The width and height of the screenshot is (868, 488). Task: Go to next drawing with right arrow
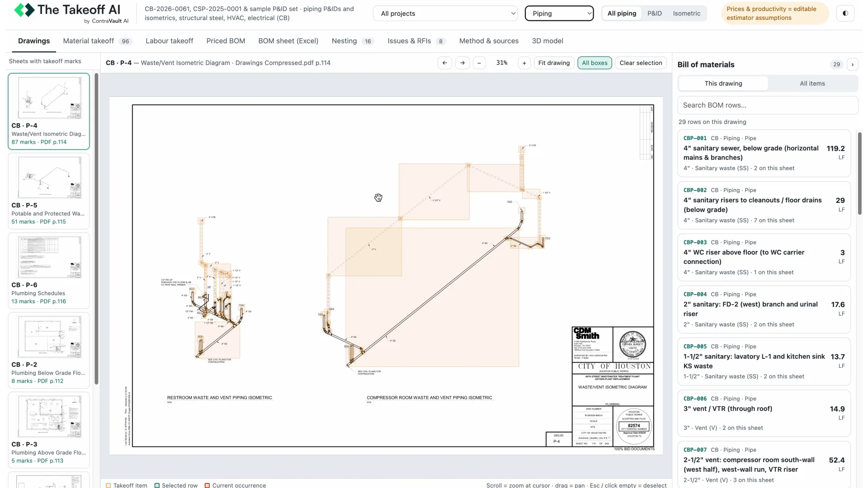(x=462, y=63)
